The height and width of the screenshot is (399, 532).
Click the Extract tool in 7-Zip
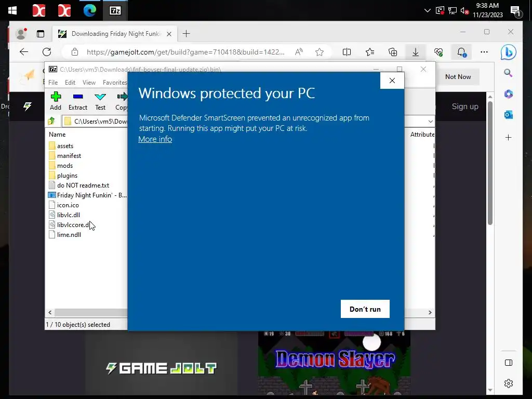(x=78, y=101)
